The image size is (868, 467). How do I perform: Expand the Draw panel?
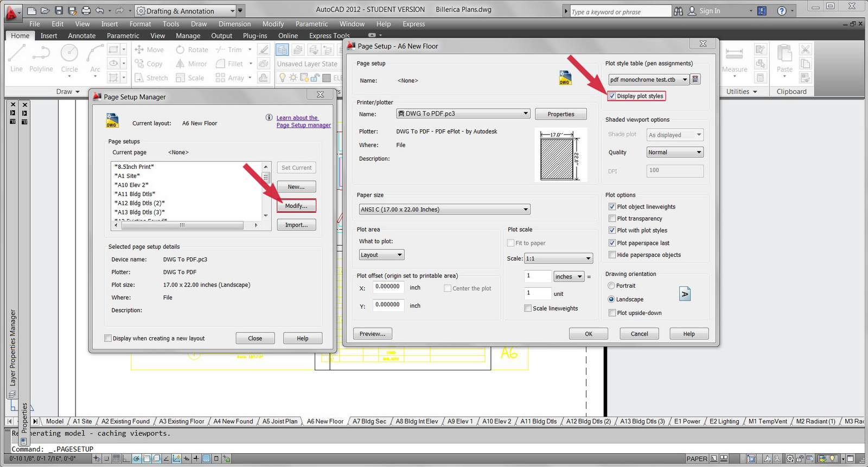(x=68, y=92)
